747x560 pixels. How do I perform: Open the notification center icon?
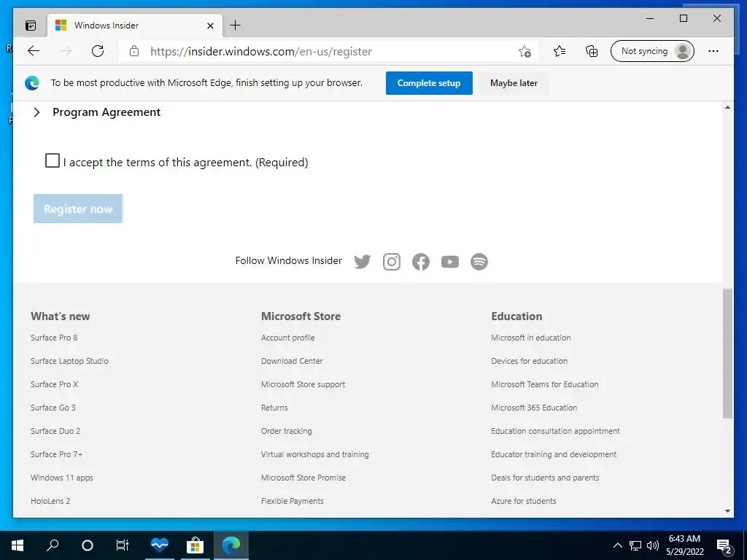(724, 545)
